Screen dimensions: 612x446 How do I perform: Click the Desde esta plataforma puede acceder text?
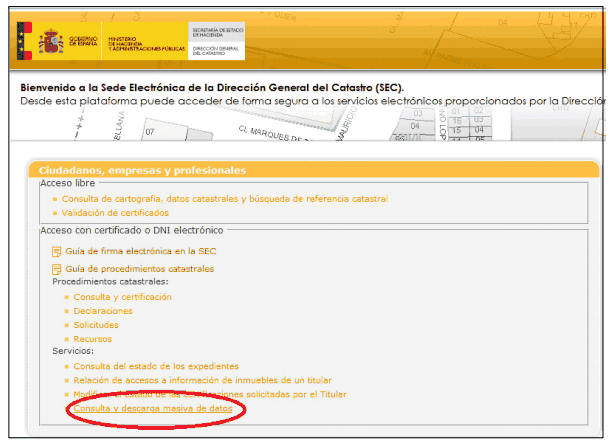click(312, 101)
